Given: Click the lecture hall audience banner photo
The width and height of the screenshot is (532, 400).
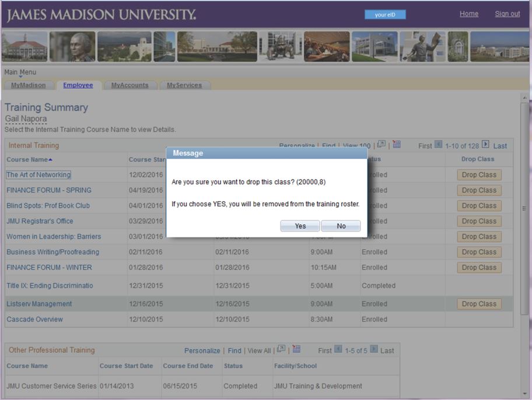Looking at the screenshot, I should (x=327, y=47).
